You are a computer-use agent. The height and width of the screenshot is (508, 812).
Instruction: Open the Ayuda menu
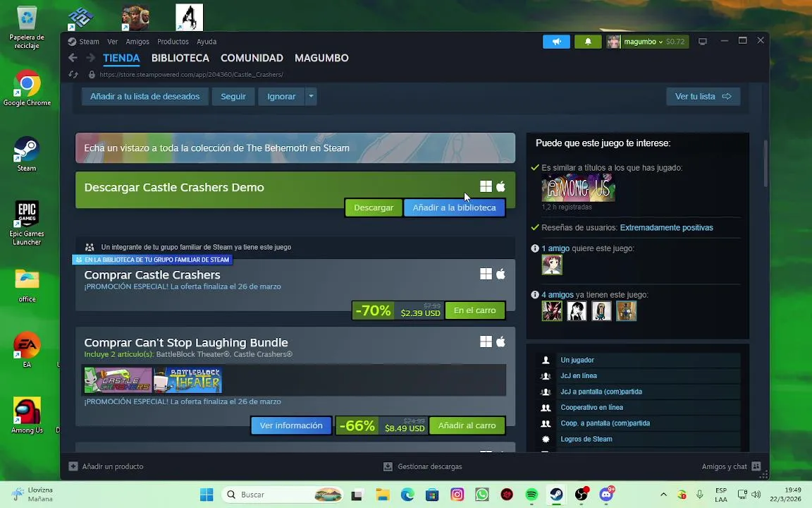207,42
